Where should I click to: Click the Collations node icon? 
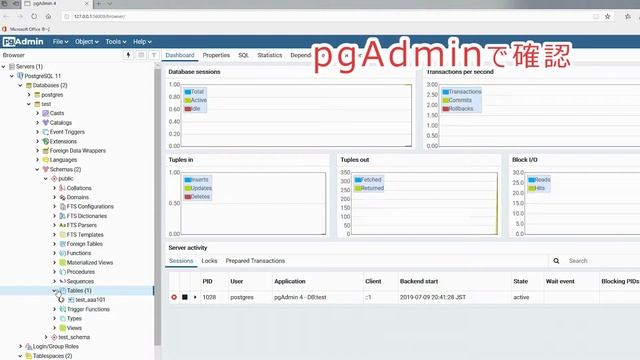tap(62, 188)
